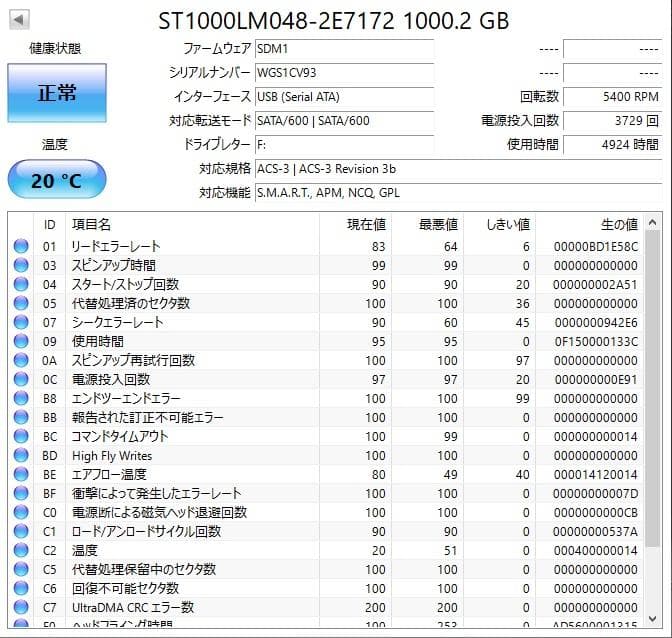Click the 項目名 column header
This screenshot has height=638, width=672.
192,225
